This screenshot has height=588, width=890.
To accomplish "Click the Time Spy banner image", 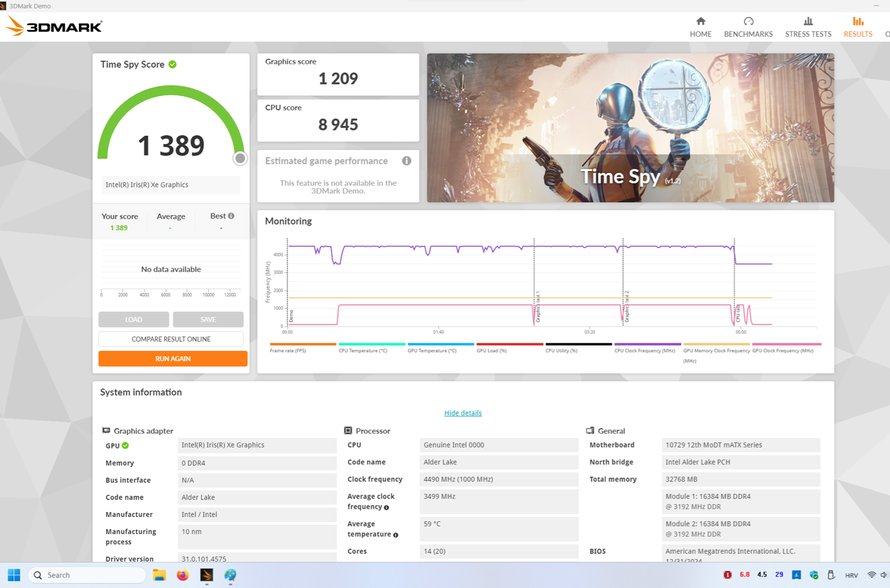I will 630,128.
